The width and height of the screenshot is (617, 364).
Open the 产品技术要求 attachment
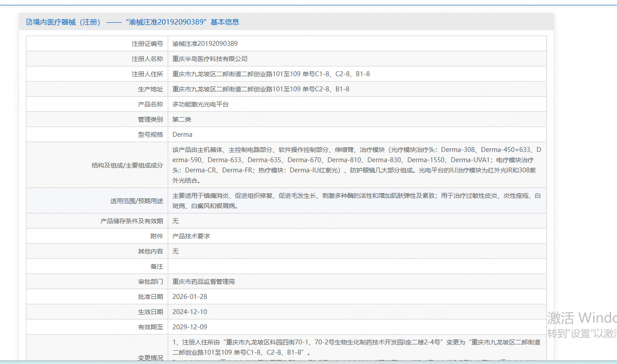191,236
